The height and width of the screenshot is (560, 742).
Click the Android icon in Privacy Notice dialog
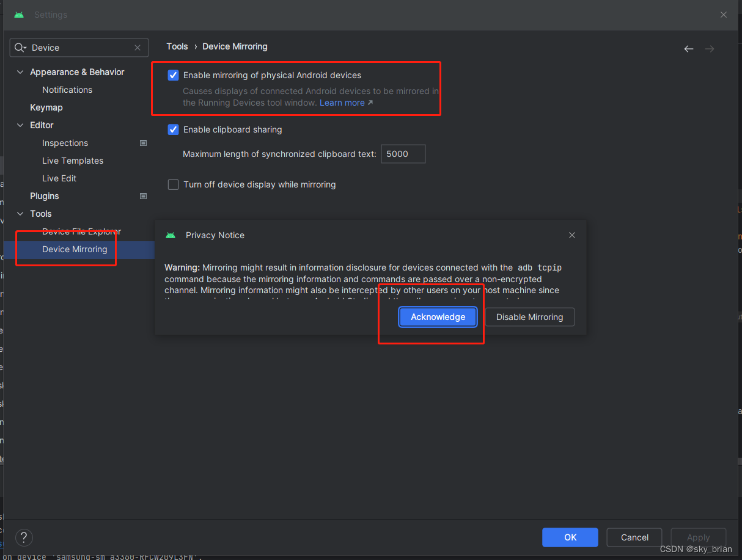click(x=171, y=235)
